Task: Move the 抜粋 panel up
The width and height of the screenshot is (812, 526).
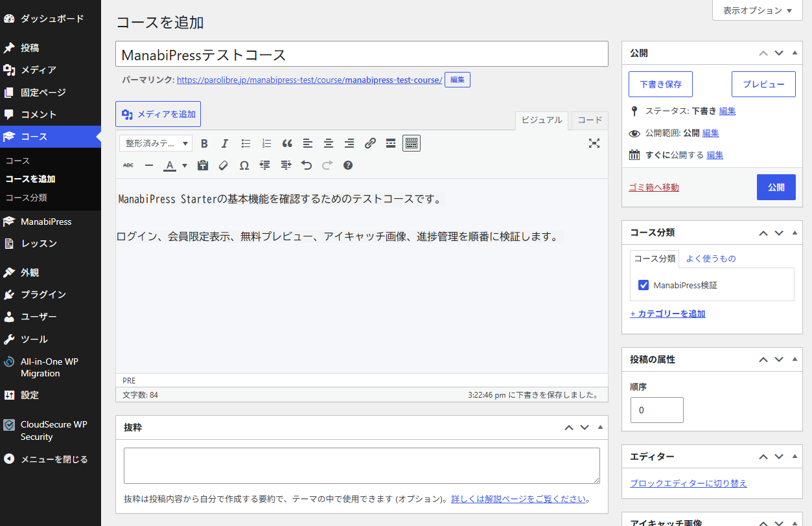Action: coord(569,428)
